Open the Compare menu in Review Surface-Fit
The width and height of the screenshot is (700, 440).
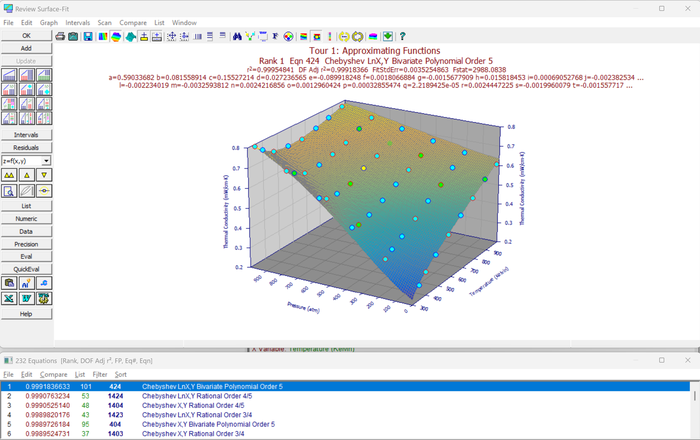pyautogui.click(x=133, y=23)
